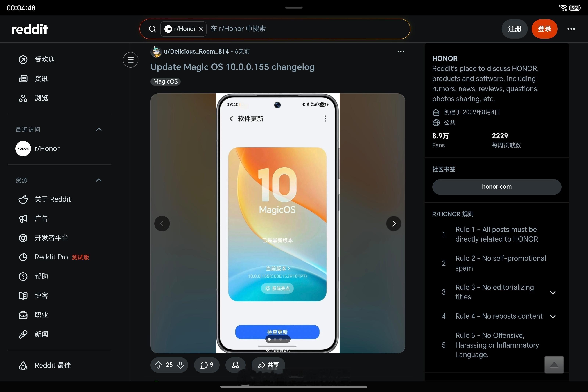Downvote the post
This screenshot has width=588, height=392.
pos(180,365)
